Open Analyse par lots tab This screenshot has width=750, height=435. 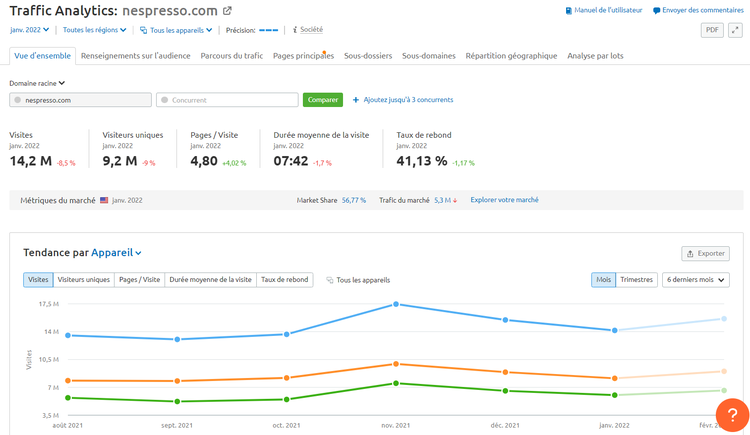point(595,56)
